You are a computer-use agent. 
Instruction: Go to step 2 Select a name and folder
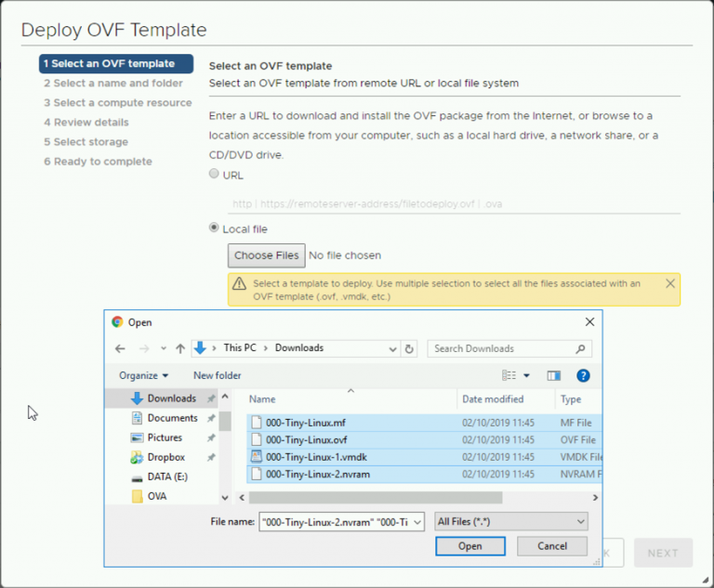tap(113, 84)
